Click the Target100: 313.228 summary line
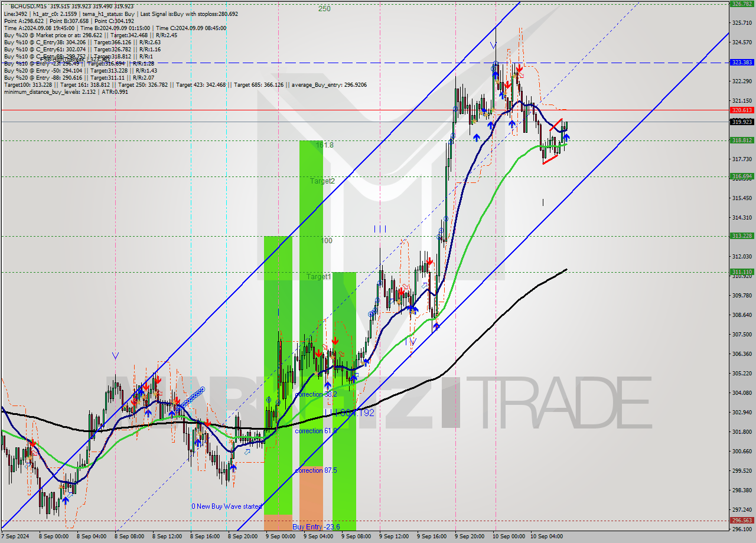The image size is (756, 543). 185,84
